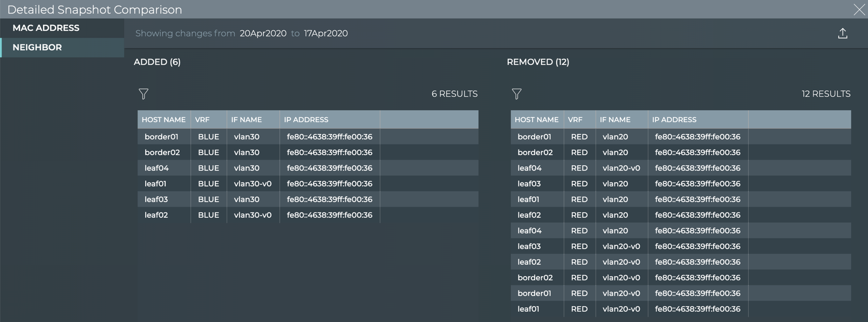Sort Added table by IF NAME header
This screenshot has height=322, width=868.
247,120
